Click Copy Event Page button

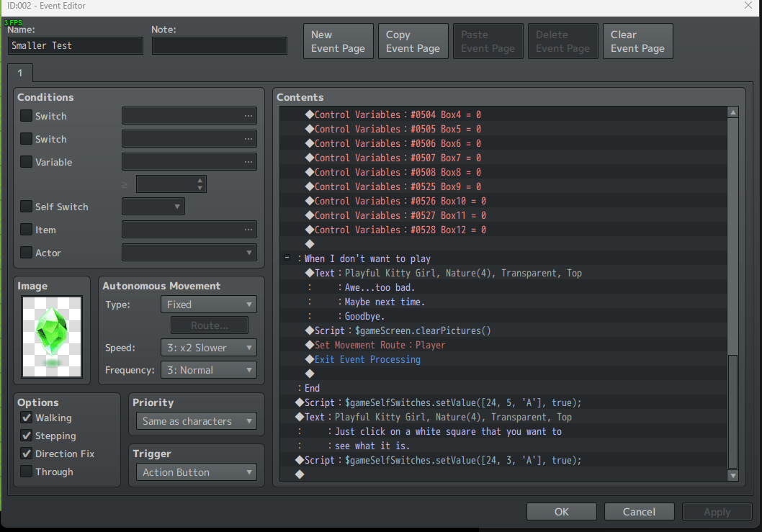(413, 41)
